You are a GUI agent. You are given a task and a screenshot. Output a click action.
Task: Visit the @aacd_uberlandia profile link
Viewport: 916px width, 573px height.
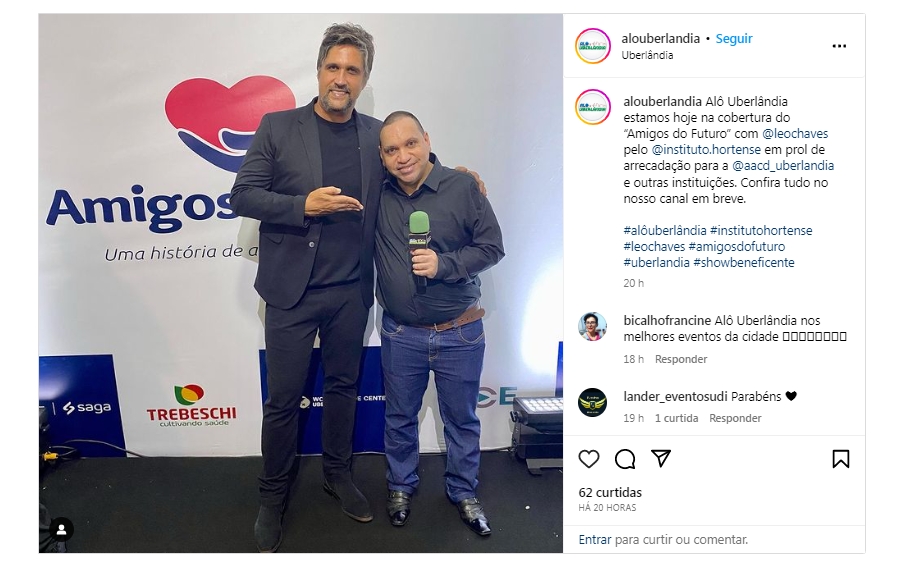coord(783,166)
